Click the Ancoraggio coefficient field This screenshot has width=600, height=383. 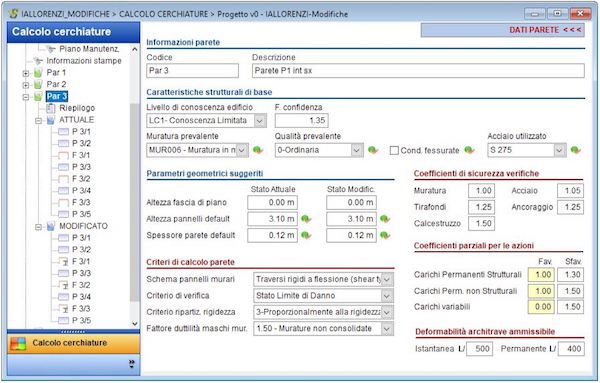(570, 207)
